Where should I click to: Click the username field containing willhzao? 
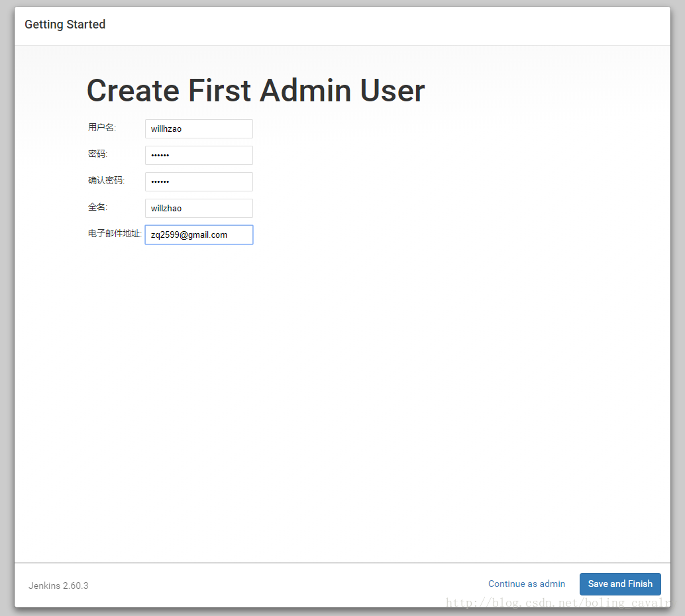pyautogui.click(x=199, y=129)
